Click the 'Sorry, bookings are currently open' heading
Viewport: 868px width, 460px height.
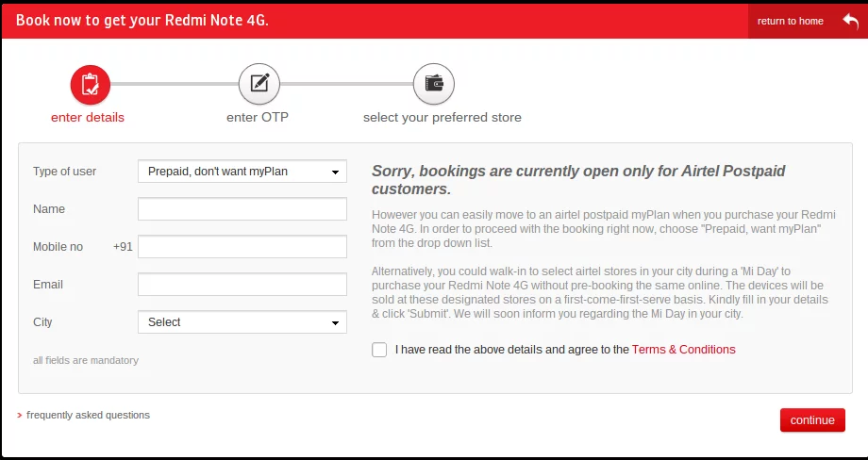coord(578,180)
